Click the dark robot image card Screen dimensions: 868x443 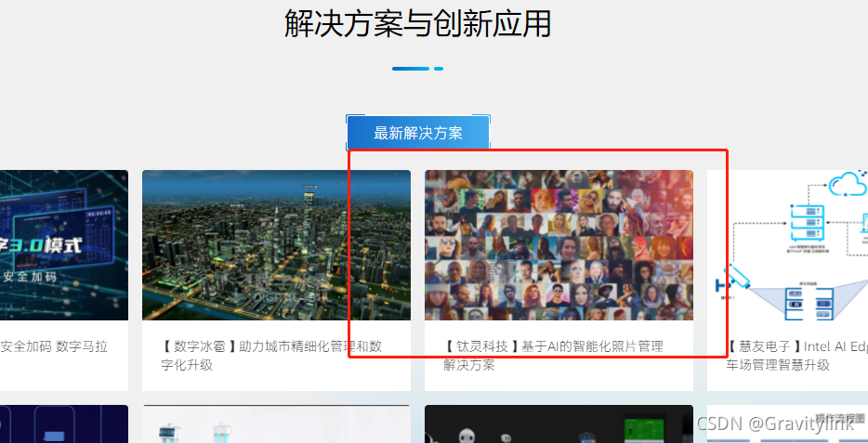[559, 424]
